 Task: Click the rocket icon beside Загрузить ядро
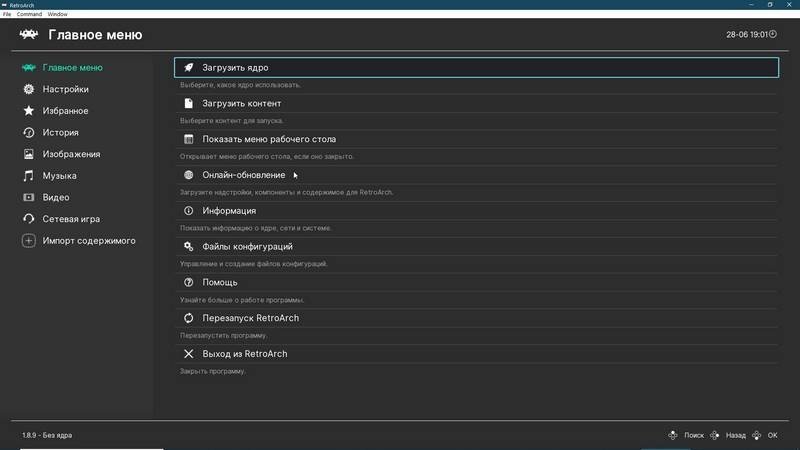coord(188,68)
